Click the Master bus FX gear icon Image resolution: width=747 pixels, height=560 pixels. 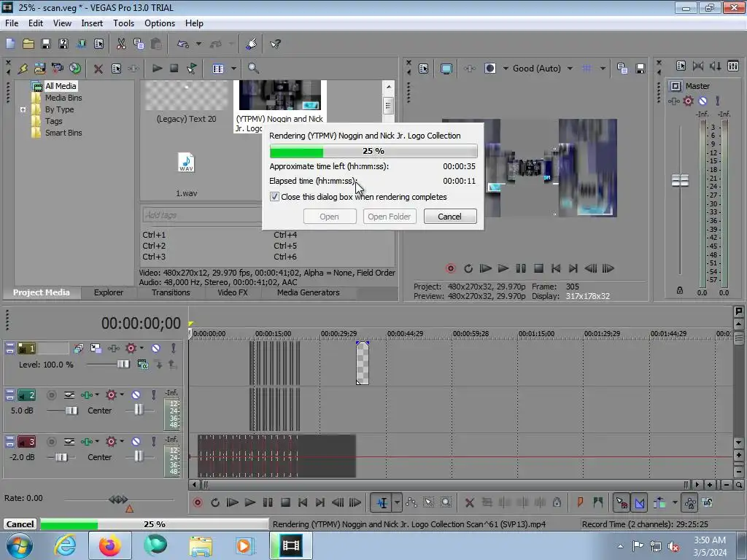click(x=688, y=101)
